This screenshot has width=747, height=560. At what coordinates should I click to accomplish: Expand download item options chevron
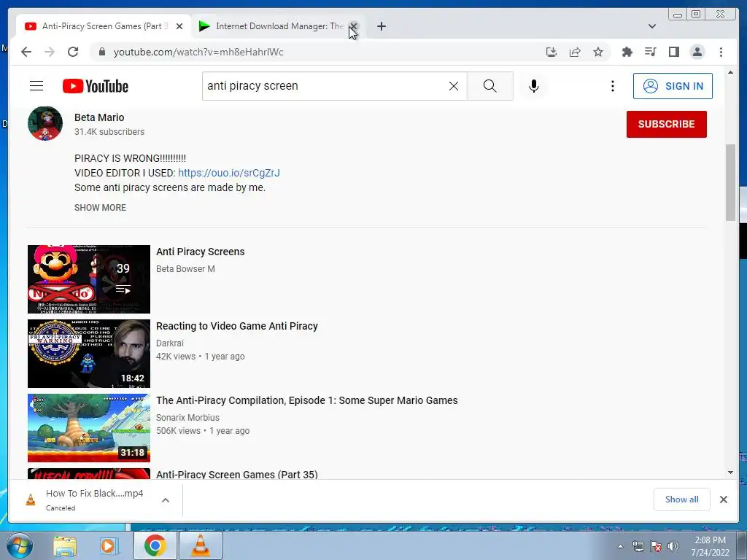[x=166, y=500]
